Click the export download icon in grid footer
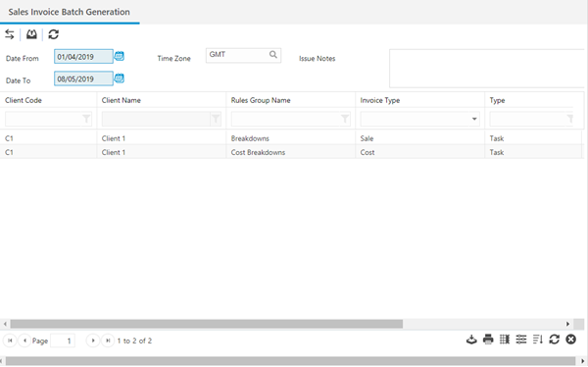 pos(471,340)
